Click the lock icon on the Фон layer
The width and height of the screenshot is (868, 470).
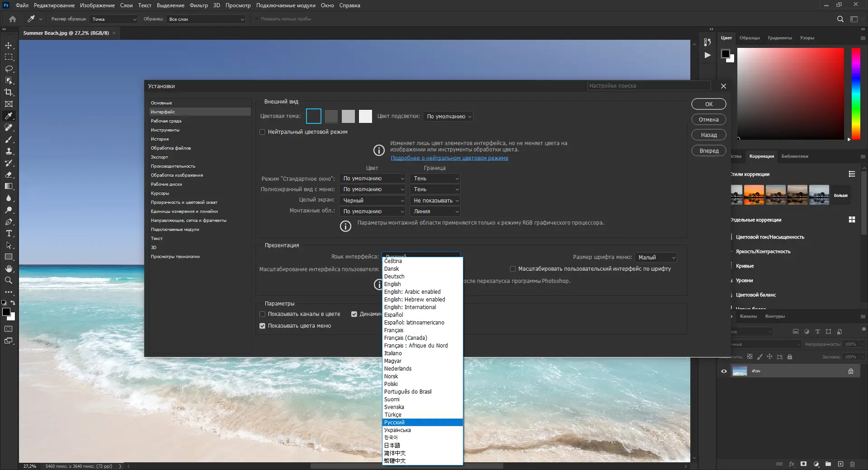coord(851,371)
